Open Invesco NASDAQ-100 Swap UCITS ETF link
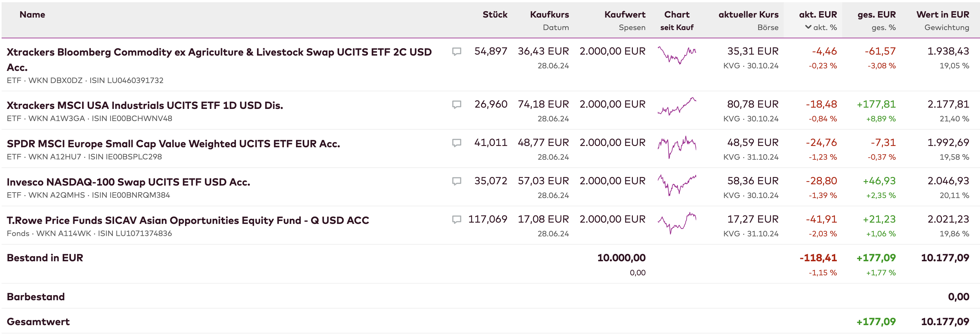980x336 pixels. [128, 182]
